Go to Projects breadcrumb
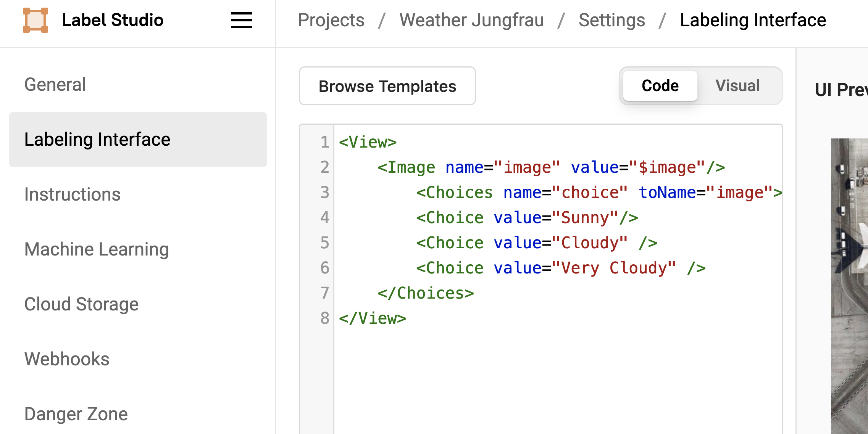This screenshot has width=868, height=434. [331, 20]
